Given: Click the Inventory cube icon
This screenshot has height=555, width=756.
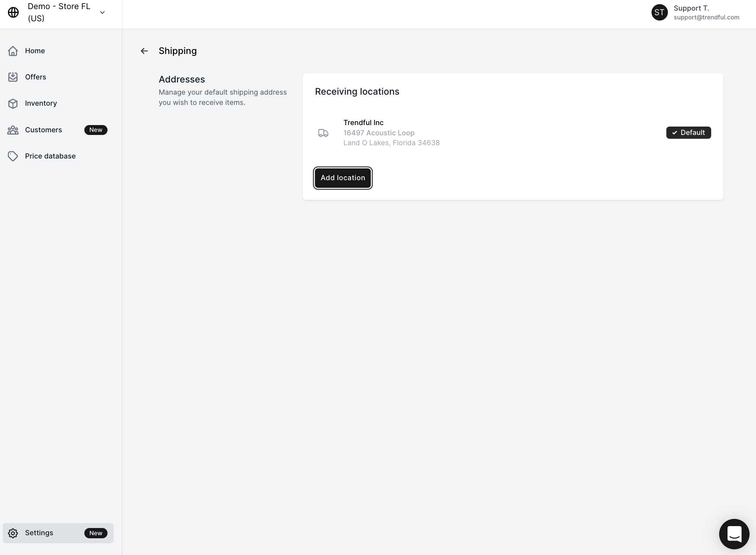Looking at the screenshot, I should [x=13, y=103].
